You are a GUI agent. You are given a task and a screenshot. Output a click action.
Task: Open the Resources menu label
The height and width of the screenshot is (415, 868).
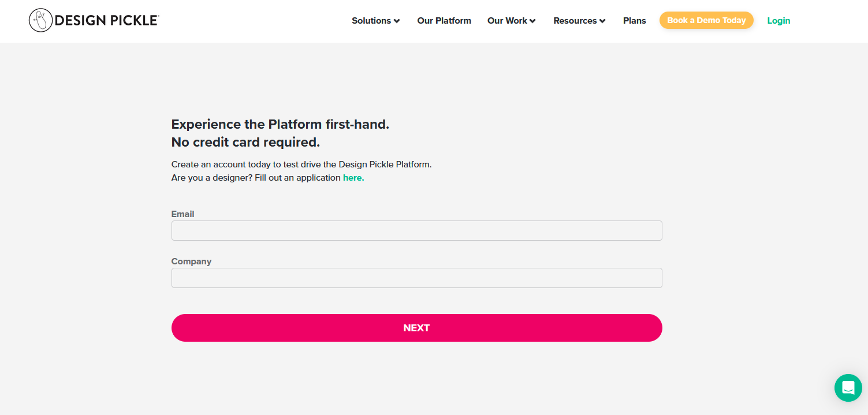click(x=575, y=21)
